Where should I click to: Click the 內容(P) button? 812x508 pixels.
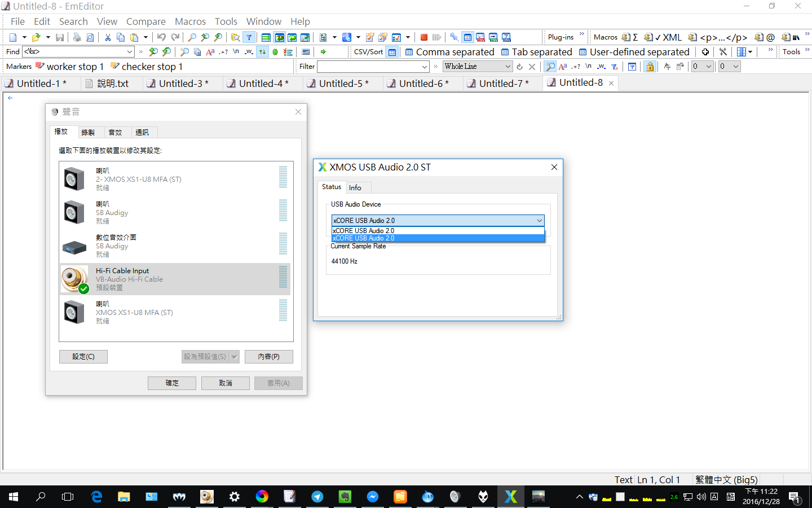pos(269,357)
